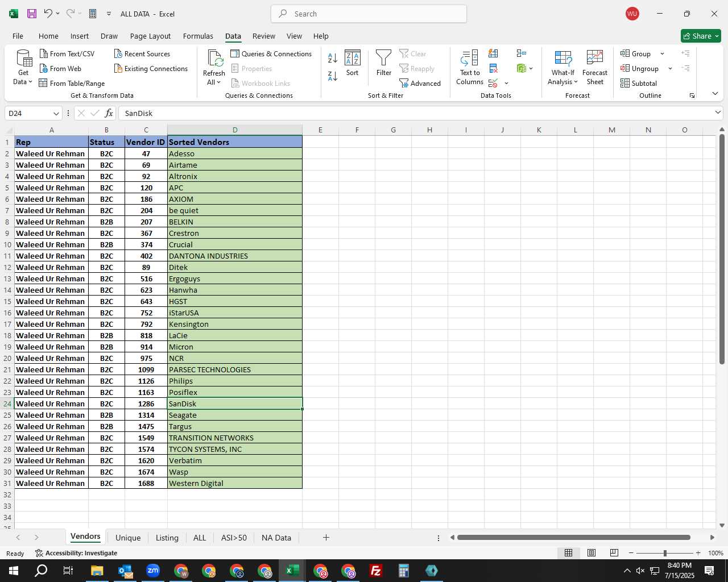Run Flash Fill from Data Tools
The width and height of the screenshot is (728, 582).
click(x=493, y=53)
